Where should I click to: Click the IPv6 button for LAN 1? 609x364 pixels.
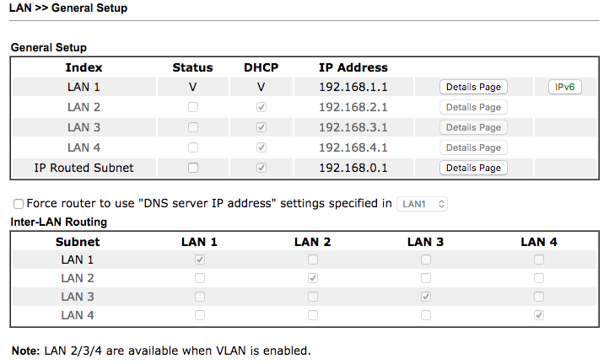[564, 87]
